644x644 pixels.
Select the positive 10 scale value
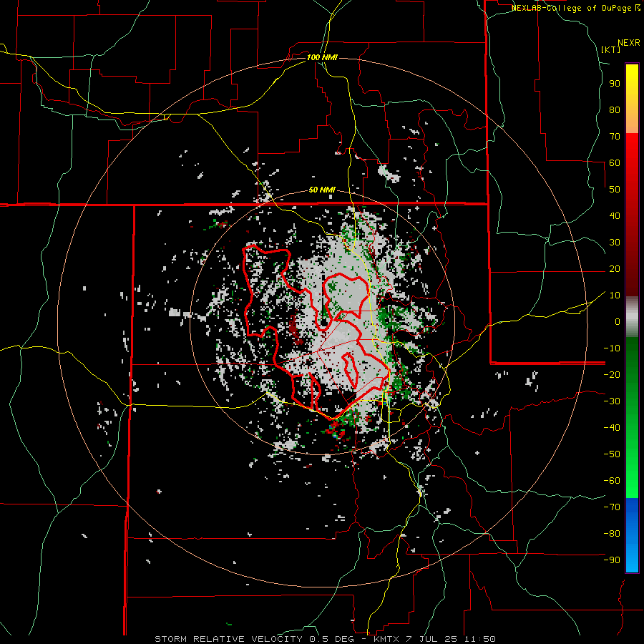click(615, 296)
